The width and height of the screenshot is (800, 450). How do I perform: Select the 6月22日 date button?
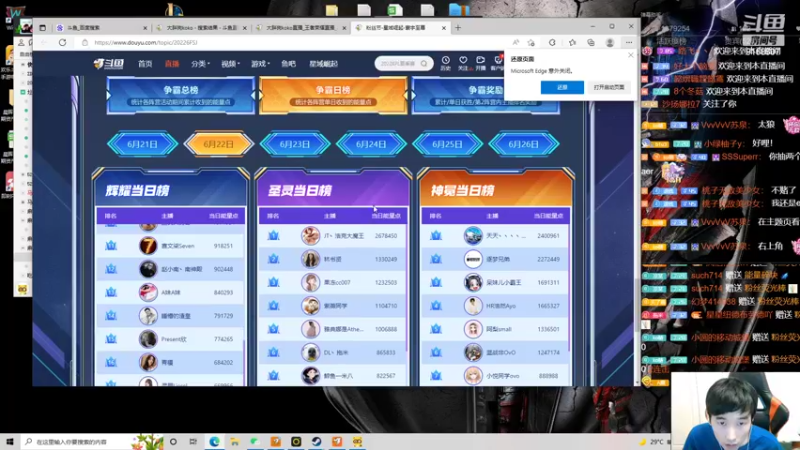click(218, 144)
